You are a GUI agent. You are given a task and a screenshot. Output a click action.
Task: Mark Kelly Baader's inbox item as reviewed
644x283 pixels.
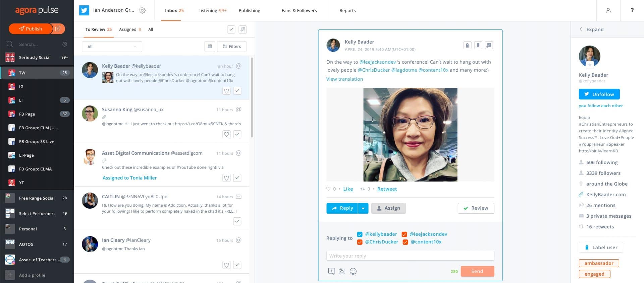click(x=237, y=91)
